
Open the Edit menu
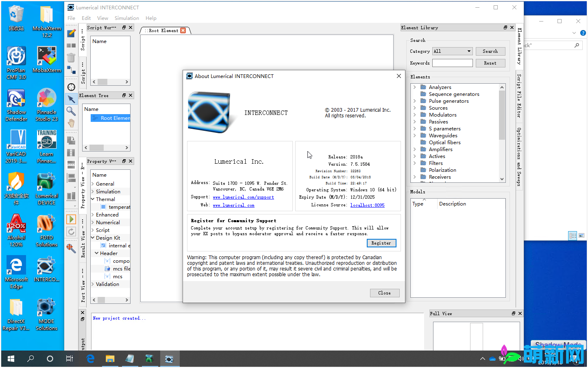pyautogui.click(x=86, y=18)
